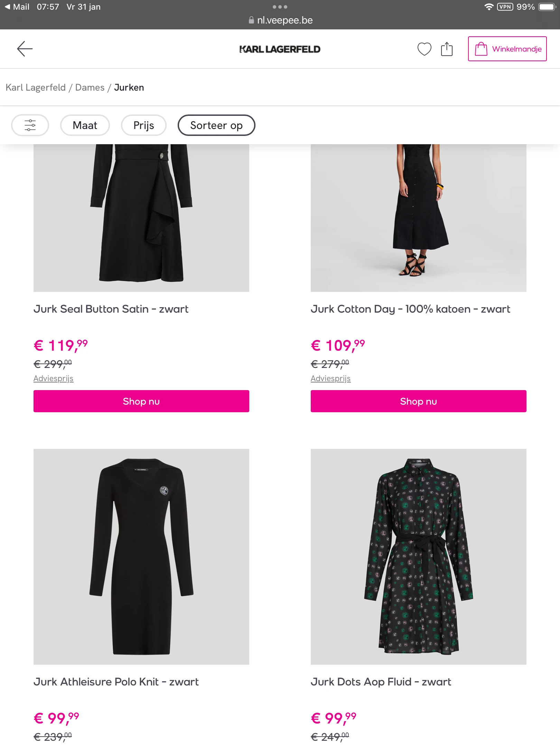This screenshot has height=747, width=560.
Task: Click the Karl Lagerfeld logo
Action: click(280, 49)
